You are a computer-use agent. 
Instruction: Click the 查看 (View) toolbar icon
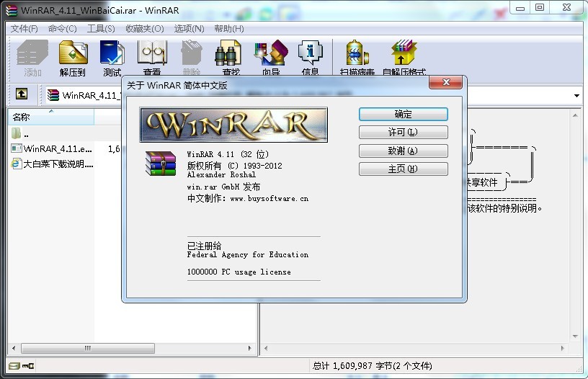click(x=151, y=57)
